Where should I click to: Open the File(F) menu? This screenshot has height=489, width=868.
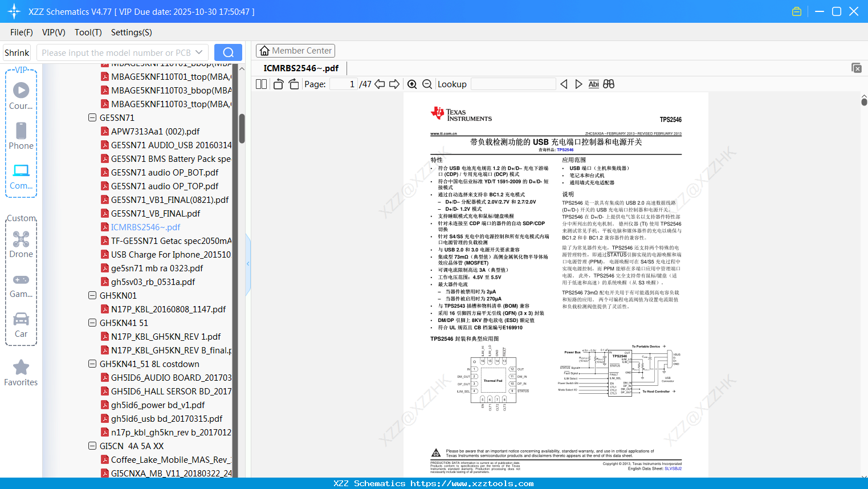pos(22,32)
